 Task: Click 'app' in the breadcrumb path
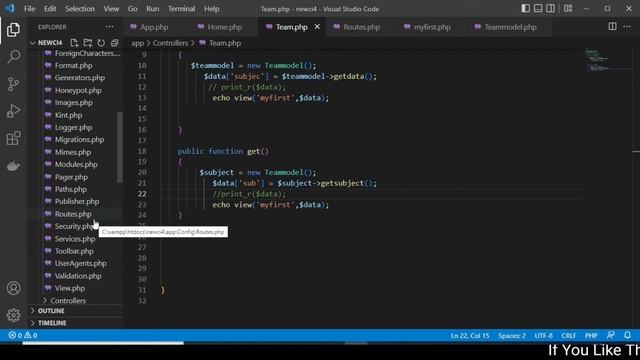138,43
